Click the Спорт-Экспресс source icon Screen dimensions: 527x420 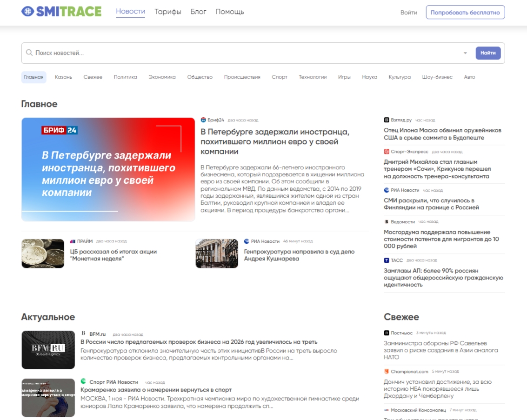pyautogui.click(x=387, y=152)
